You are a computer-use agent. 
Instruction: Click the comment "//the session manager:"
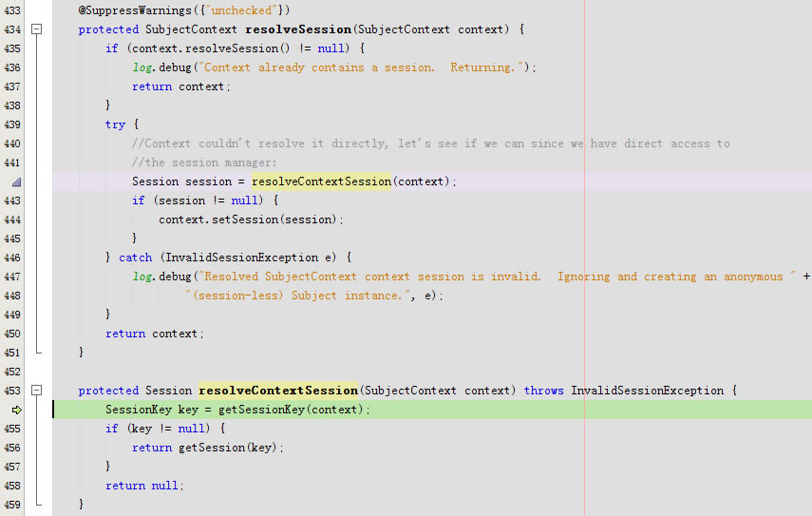[204, 162]
